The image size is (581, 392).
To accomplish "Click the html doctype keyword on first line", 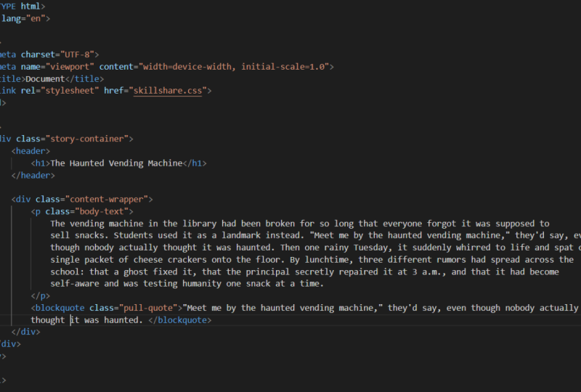I will click(31, 7).
